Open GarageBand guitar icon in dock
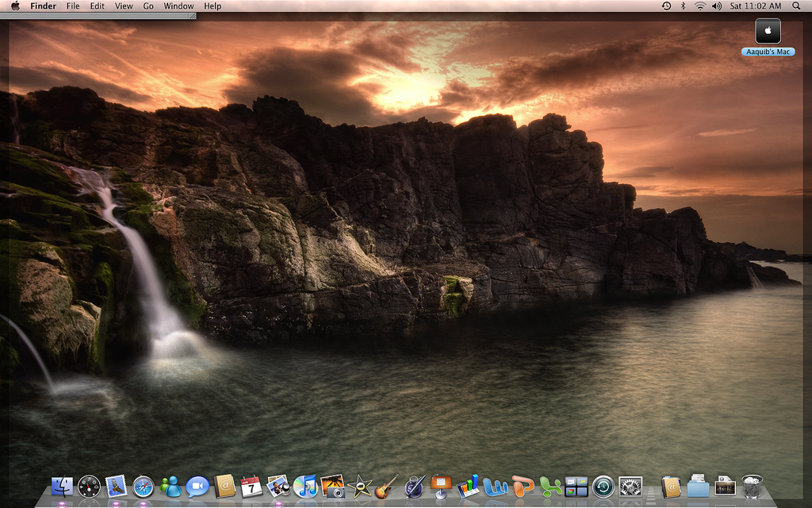Viewport: 812px width, 508px height. pos(386,486)
